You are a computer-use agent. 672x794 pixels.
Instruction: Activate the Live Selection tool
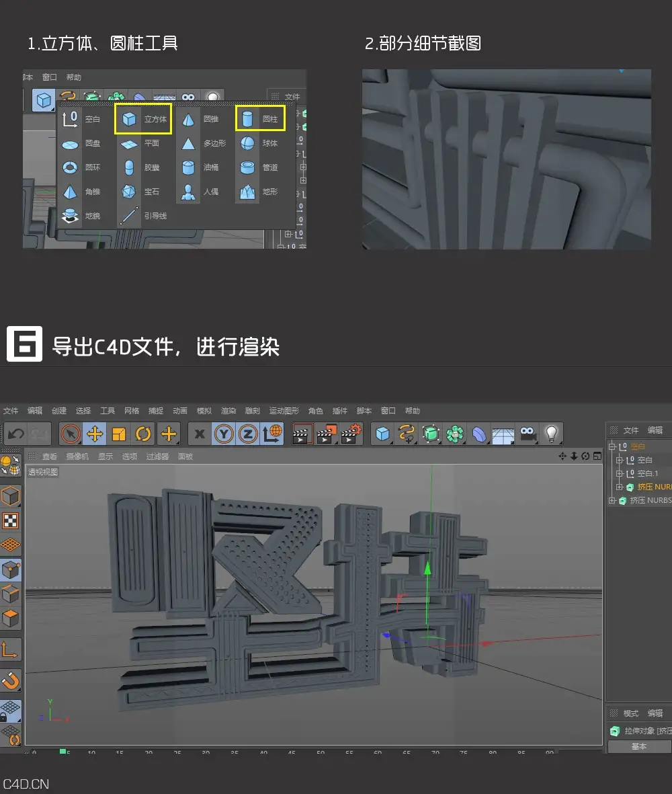pyautogui.click(x=71, y=434)
